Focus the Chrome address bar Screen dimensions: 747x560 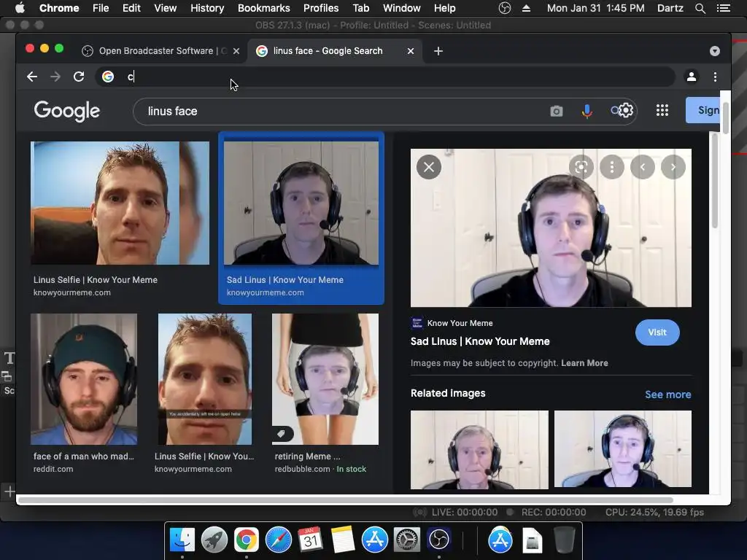coord(385,77)
